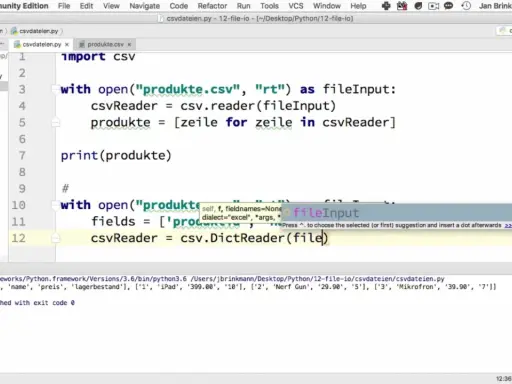Screen dimensions: 512x384
Task: Open the View menu
Action: (x=111, y=6)
